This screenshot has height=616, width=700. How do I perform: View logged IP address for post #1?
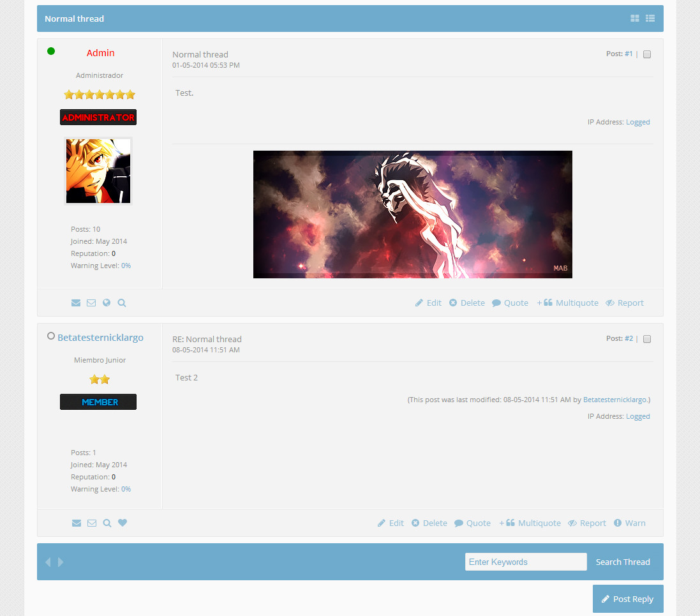click(x=638, y=122)
